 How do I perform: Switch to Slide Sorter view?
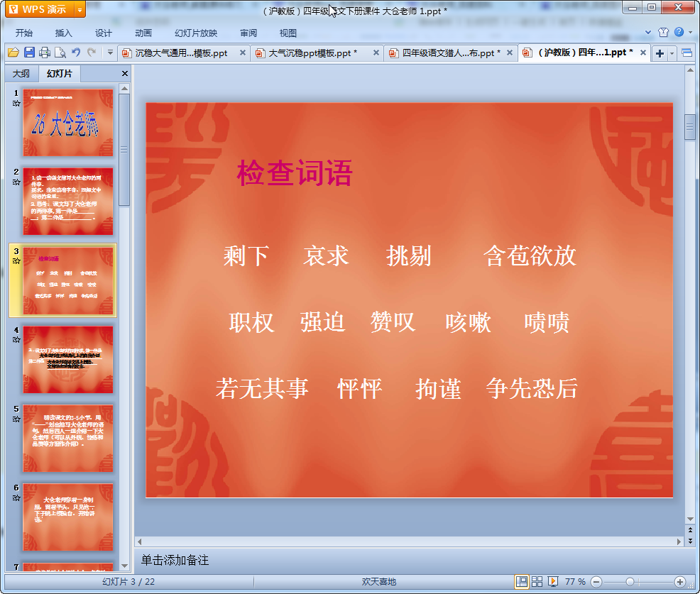pyautogui.click(x=537, y=581)
